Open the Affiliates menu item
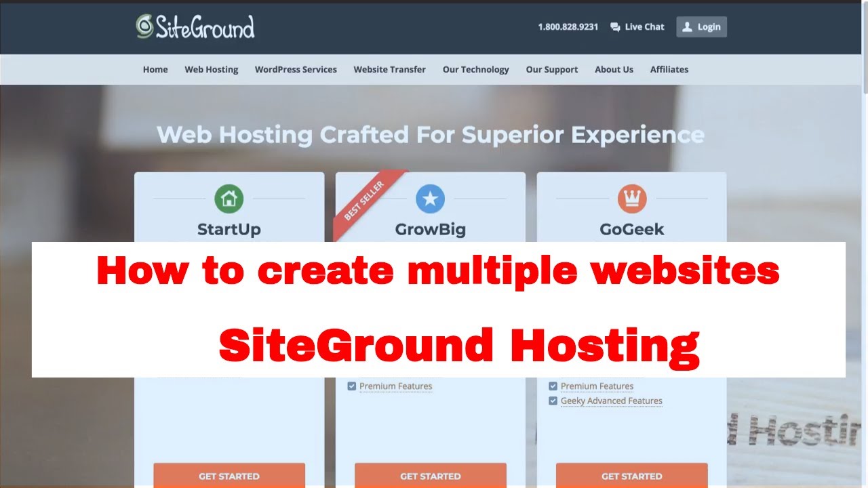Viewport: 868px width, 488px height. click(669, 69)
